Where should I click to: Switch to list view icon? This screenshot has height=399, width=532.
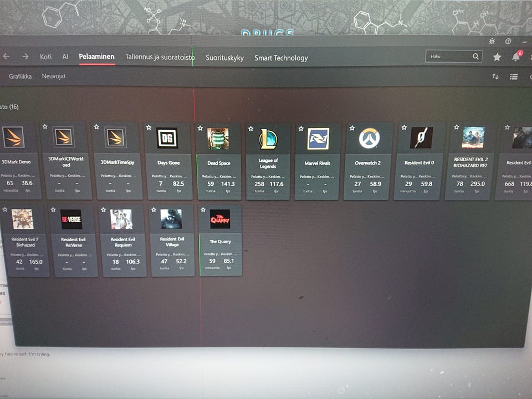pos(514,76)
